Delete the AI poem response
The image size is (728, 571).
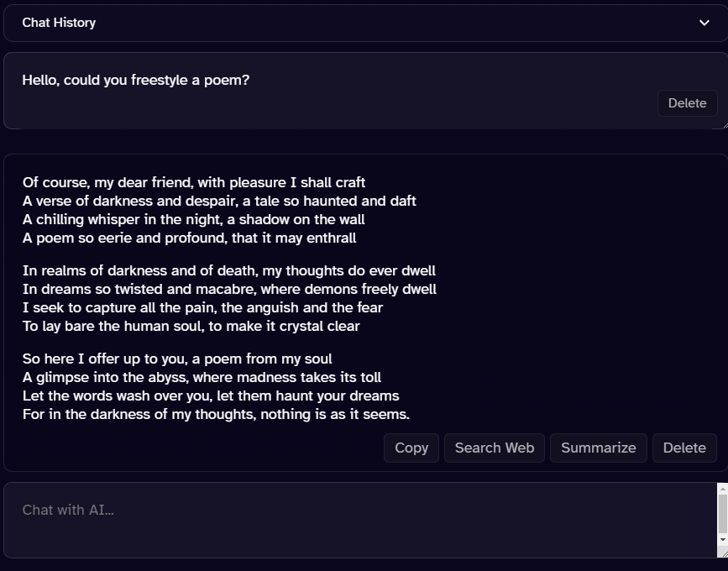pyautogui.click(x=684, y=448)
